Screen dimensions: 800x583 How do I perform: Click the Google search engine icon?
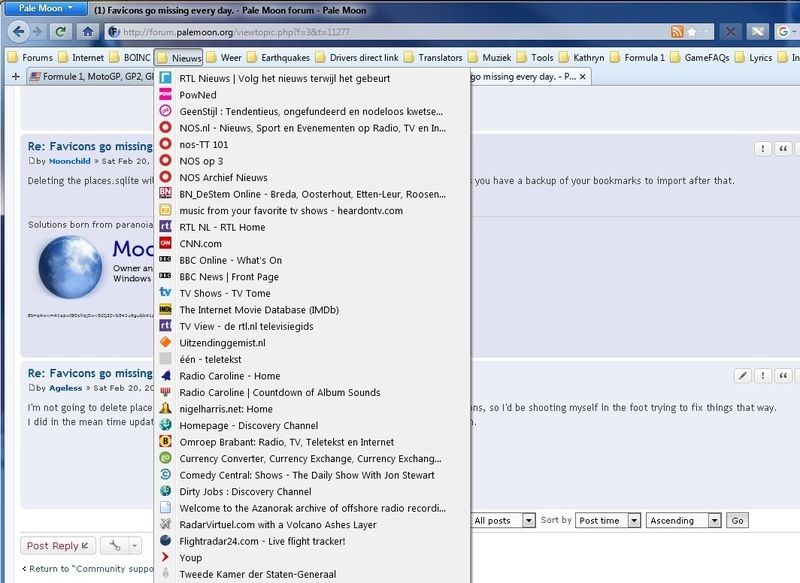[x=783, y=32]
